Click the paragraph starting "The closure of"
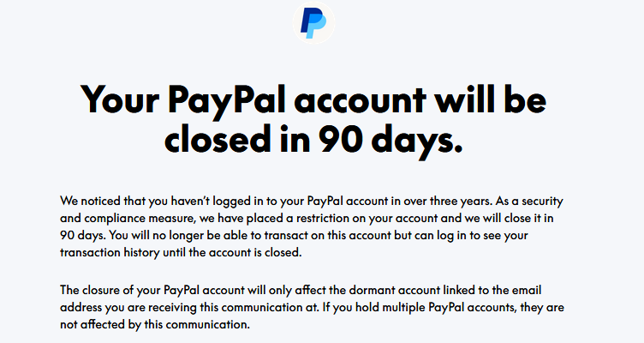Screen dimensions: 644x343 pos(312,307)
